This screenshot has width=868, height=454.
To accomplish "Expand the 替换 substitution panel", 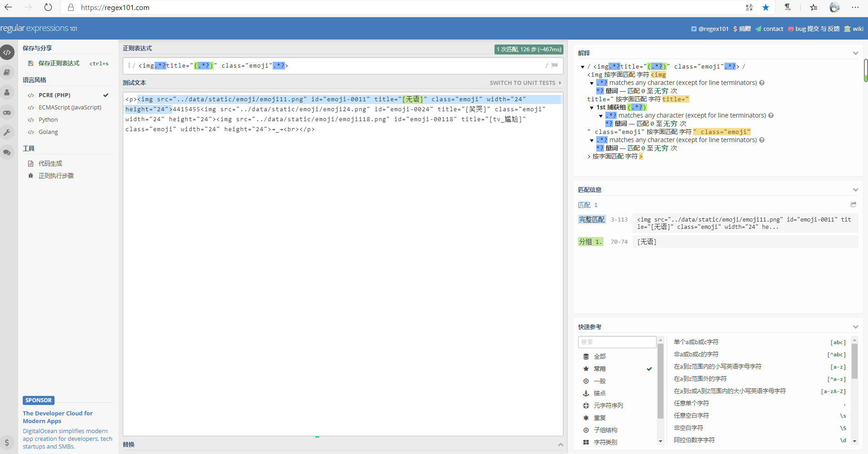I will 560,445.
